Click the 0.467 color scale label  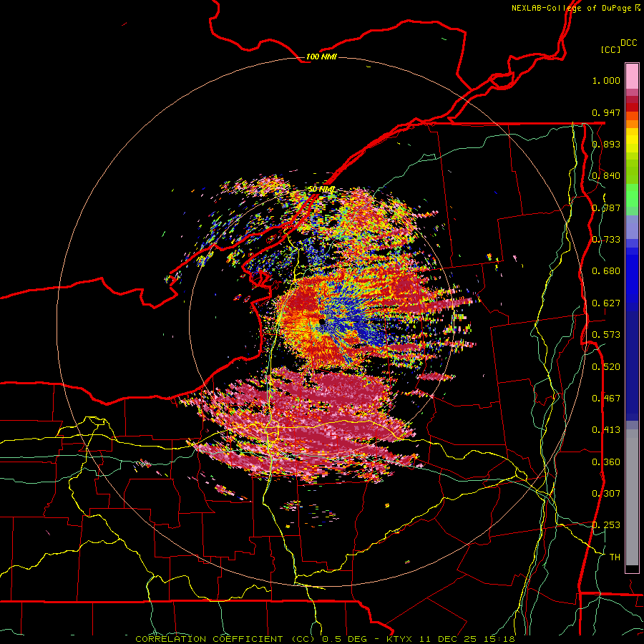[606, 399]
